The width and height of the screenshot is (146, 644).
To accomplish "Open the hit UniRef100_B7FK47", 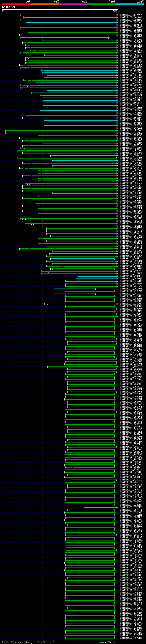I will pyautogui.click(x=131, y=15).
